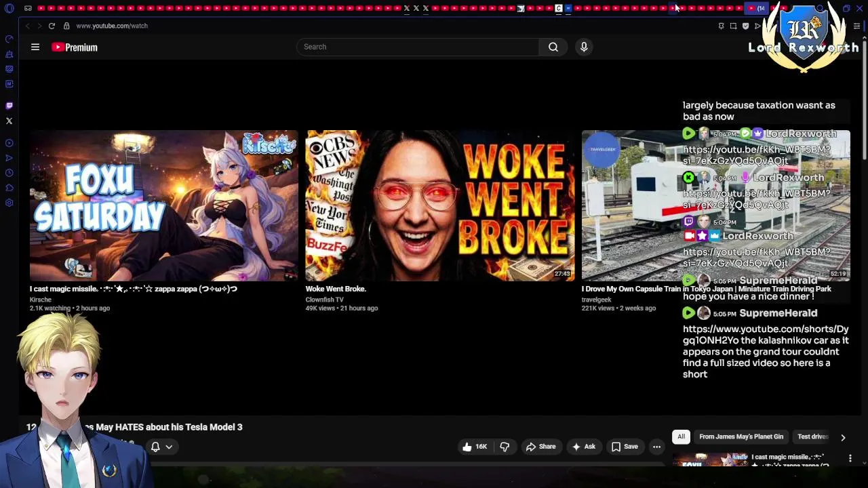View site security padlock info
This screenshot has height=488, width=868.
coord(66,26)
